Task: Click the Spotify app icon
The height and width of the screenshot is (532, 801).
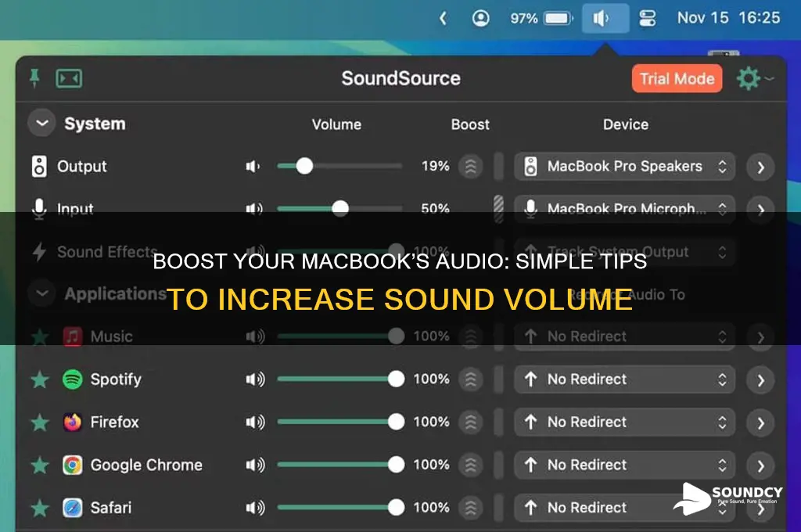Action: click(x=73, y=379)
